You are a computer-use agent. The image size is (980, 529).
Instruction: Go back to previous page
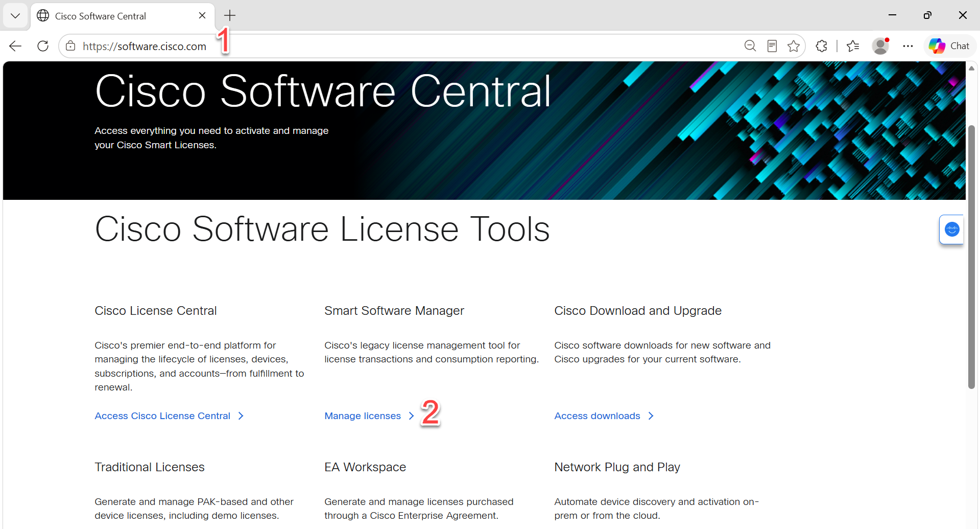pyautogui.click(x=15, y=46)
